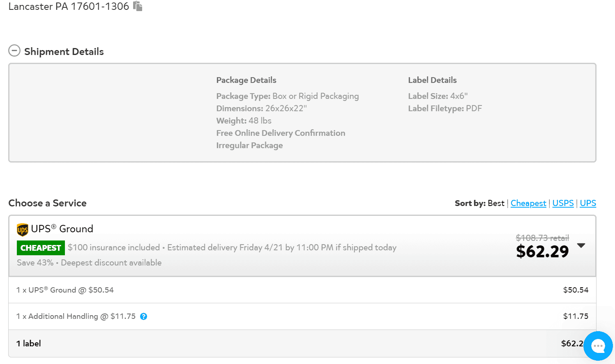This screenshot has height=364, width=615.
Task: Click the 1 label total row
Action: coord(29,343)
